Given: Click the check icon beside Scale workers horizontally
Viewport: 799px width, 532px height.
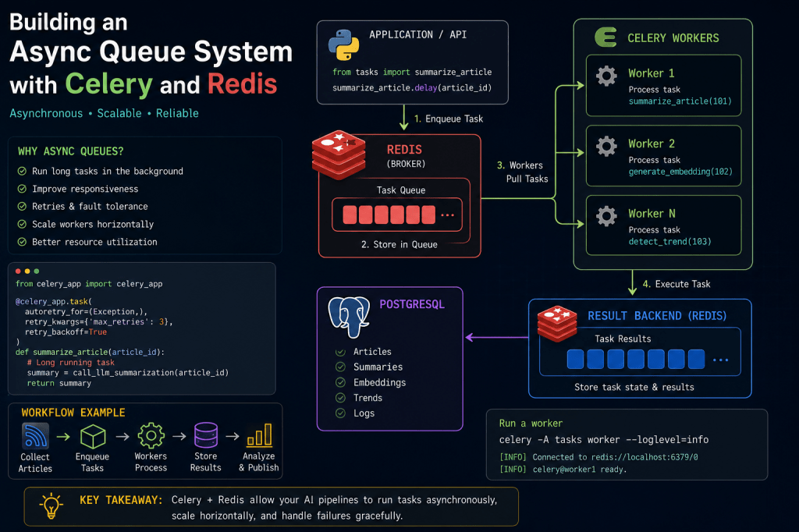Looking at the screenshot, I should pos(22,224).
